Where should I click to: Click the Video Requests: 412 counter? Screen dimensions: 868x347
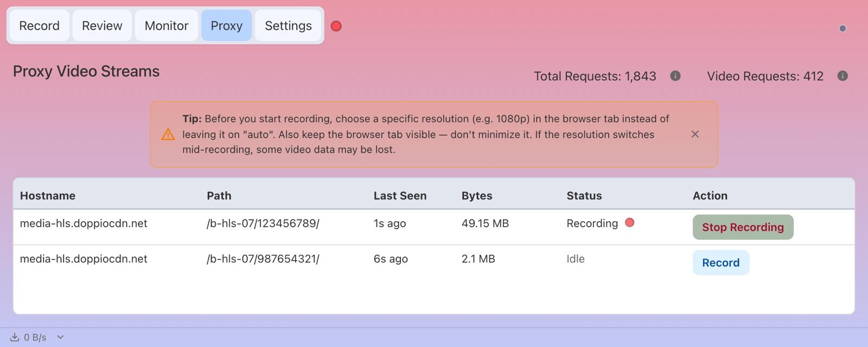click(765, 76)
